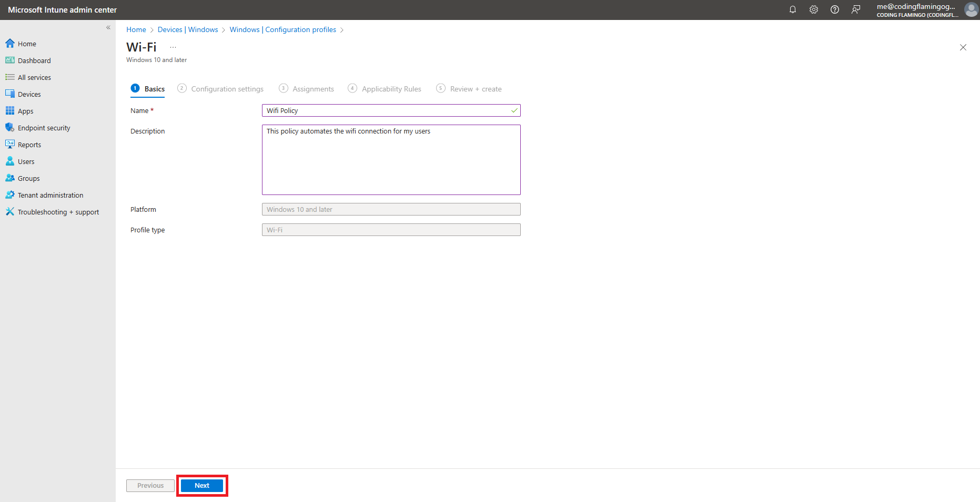Follow the Home breadcrumb link
The height and width of the screenshot is (502, 980).
(136, 29)
